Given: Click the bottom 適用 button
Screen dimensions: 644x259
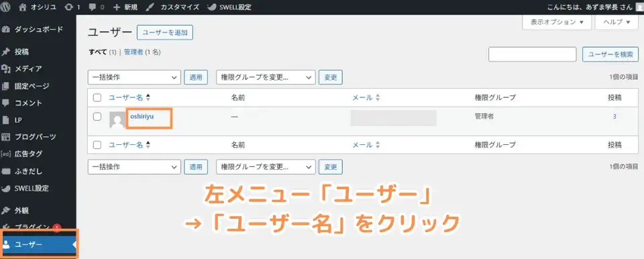Looking at the screenshot, I should [196, 167].
